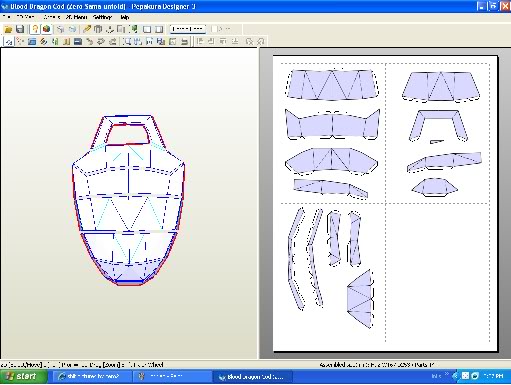Save the project using the floppy disk icon
The height and width of the screenshot is (385, 511).
point(20,29)
